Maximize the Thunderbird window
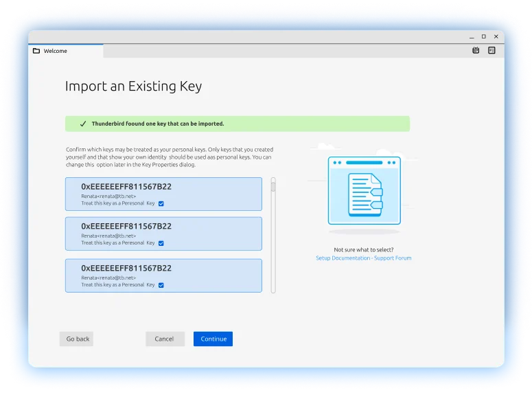The image size is (532, 397). tap(484, 36)
